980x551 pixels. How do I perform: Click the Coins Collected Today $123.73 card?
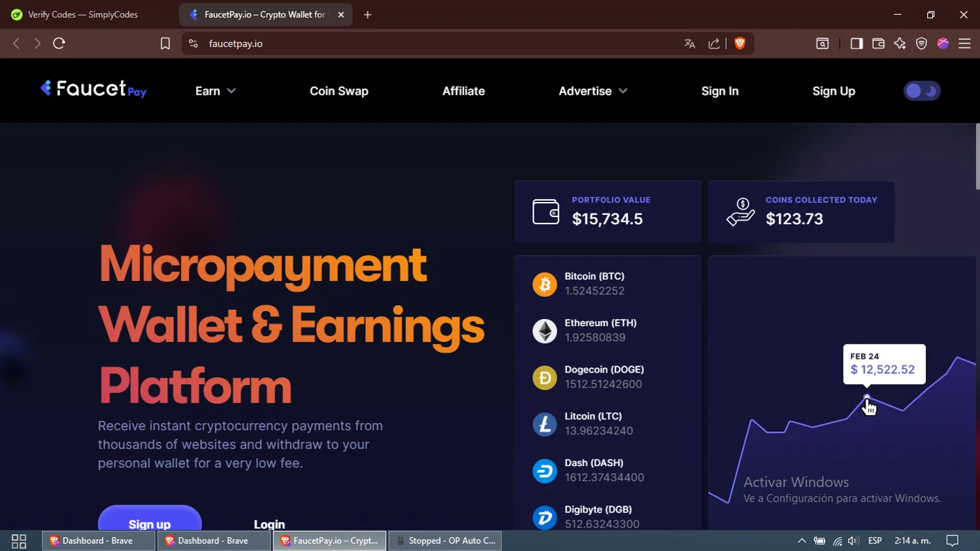pos(802,212)
